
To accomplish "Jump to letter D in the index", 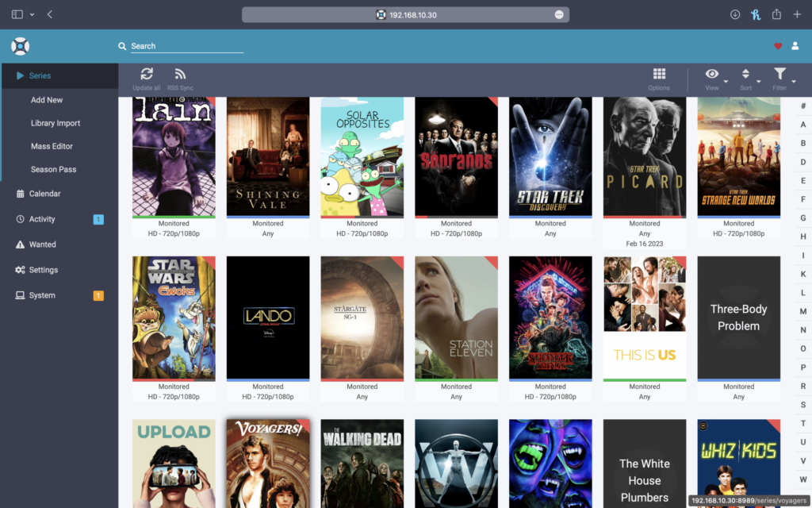I will point(803,162).
